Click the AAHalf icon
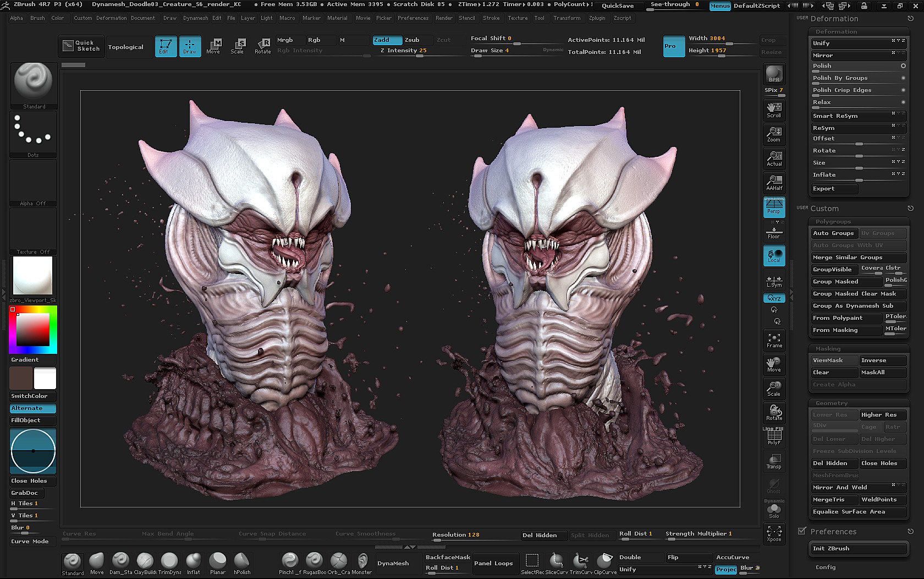 (774, 182)
